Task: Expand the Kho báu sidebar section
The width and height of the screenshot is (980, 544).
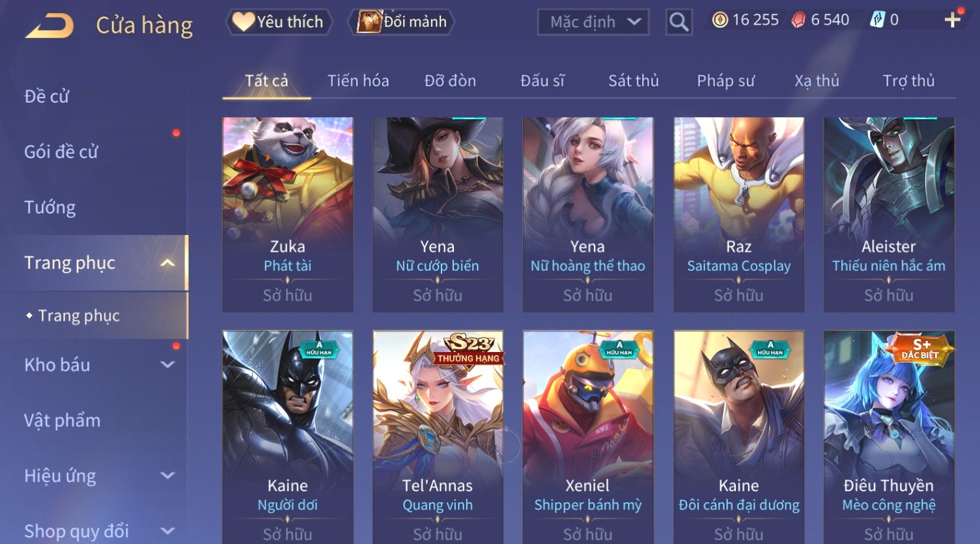Action: point(167,365)
